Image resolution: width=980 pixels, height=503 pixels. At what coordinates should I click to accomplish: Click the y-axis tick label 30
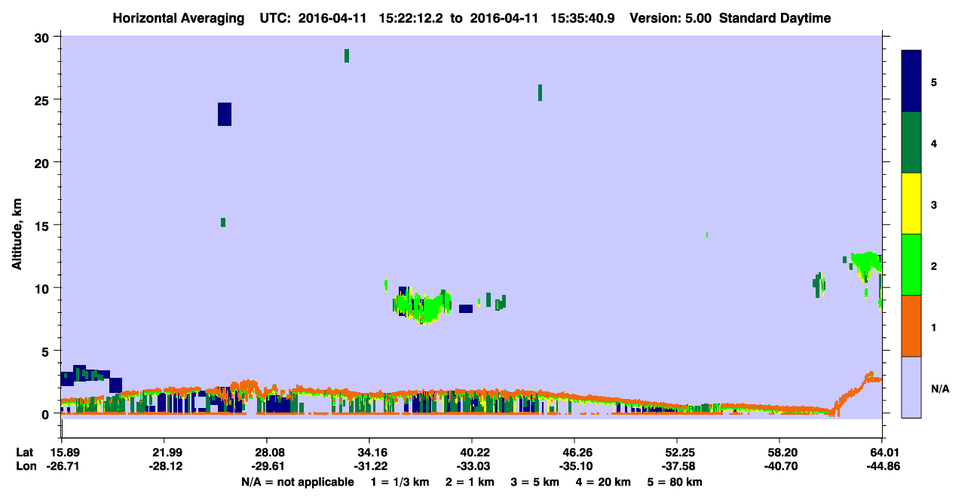coord(44,37)
